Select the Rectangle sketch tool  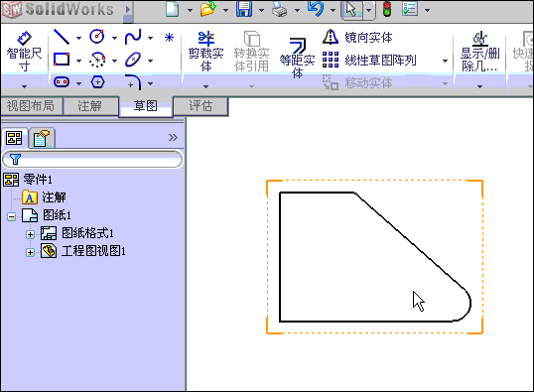click(x=62, y=60)
